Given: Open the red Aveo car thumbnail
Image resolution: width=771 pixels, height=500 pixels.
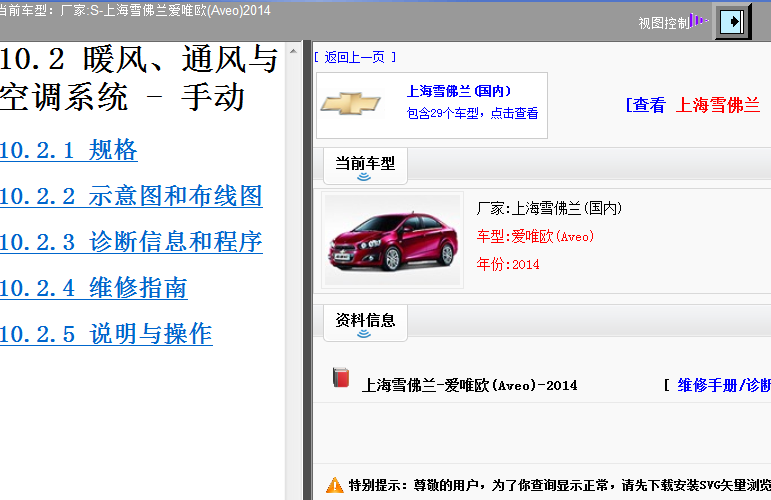Looking at the screenshot, I should click(392, 240).
